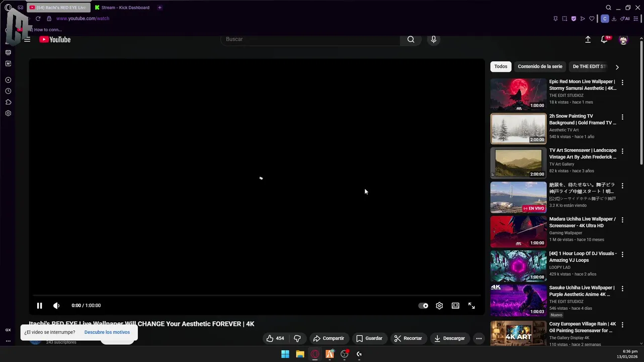Click the Aesthetic TV Art channel name

pyautogui.click(x=564, y=130)
